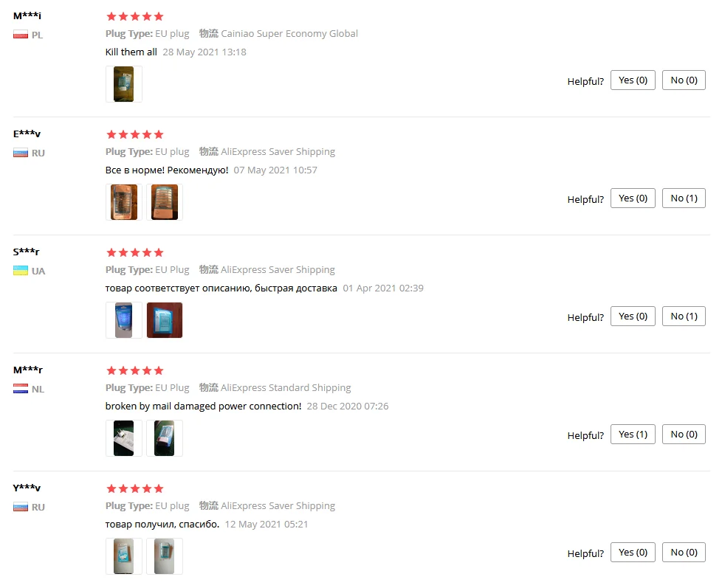Click Netherlands flag icon under M***r
The image size is (722, 588).
[x=21, y=390]
